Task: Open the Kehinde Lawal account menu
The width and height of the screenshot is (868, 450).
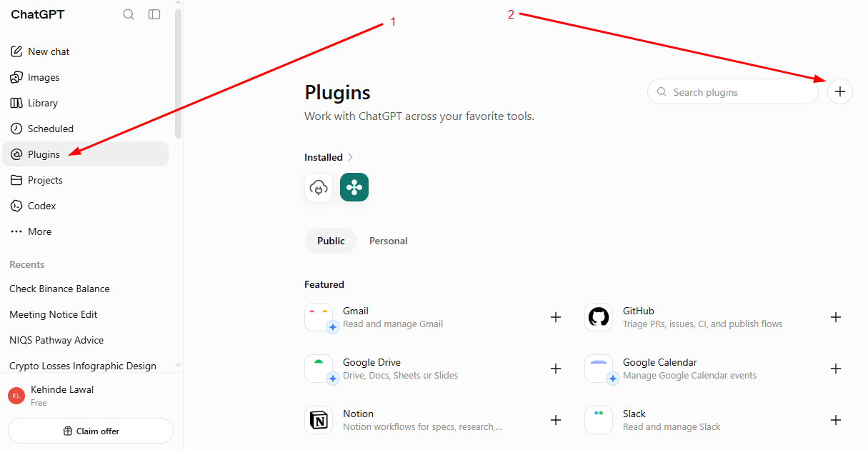Action: tap(88, 396)
